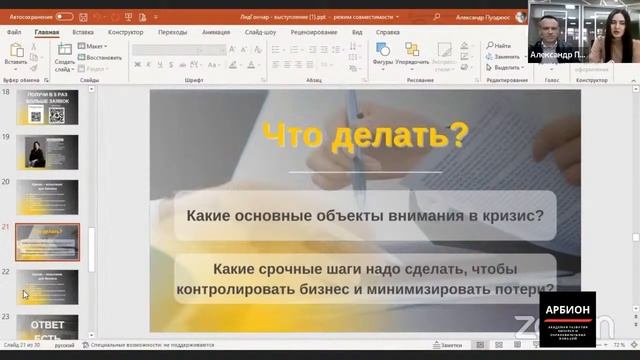Click the Специальные возможности accessibility status
Image resolution: width=640 pixels, height=360 pixels.
tap(148, 345)
